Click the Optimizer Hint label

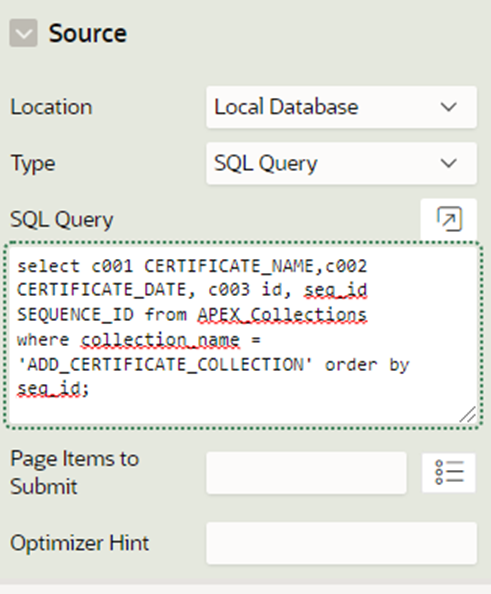(80, 543)
